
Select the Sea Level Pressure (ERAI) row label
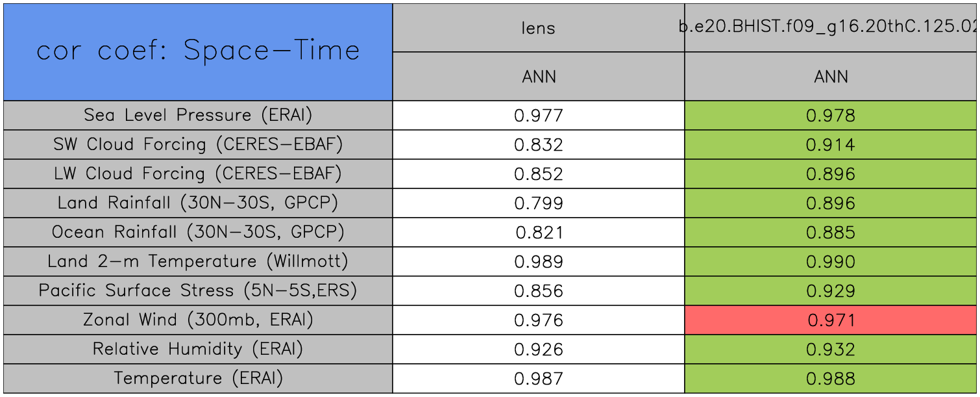point(198,115)
